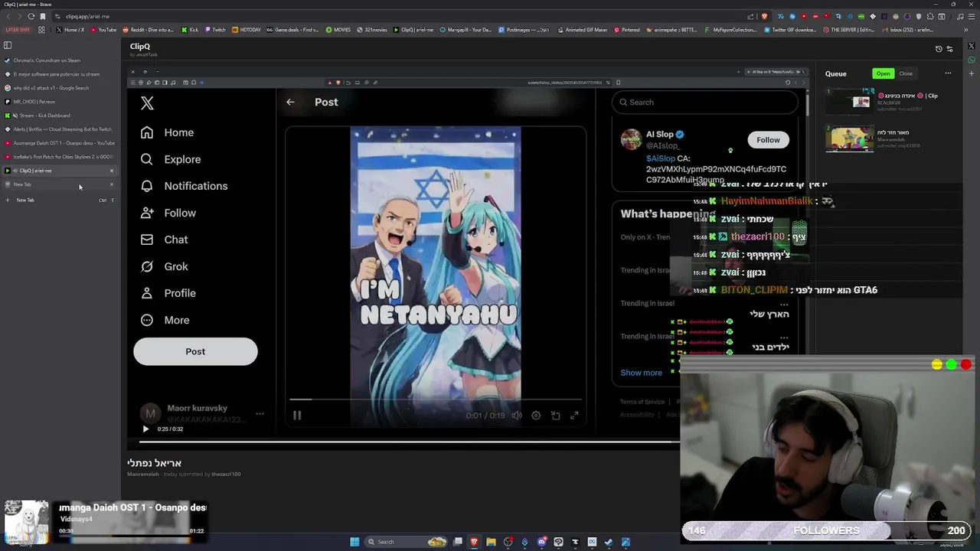Go back with Post arrow in video
The height and width of the screenshot is (551, 980).
[290, 102]
